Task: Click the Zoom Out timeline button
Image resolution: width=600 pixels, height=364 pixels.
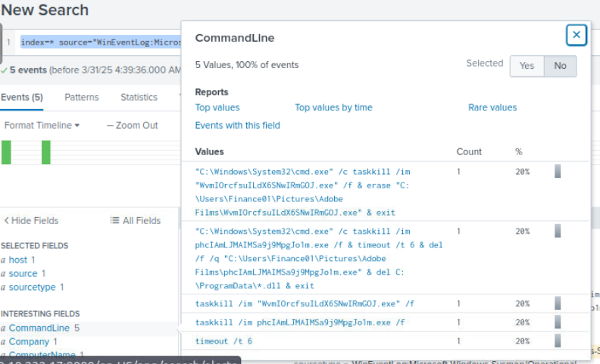Action: tap(133, 125)
